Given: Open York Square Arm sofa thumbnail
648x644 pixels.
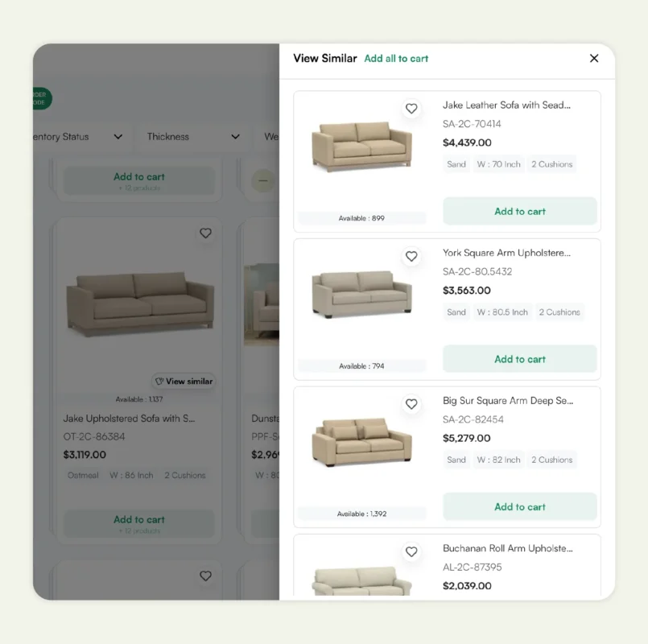Looking at the screenshot, I should [361, 294].
